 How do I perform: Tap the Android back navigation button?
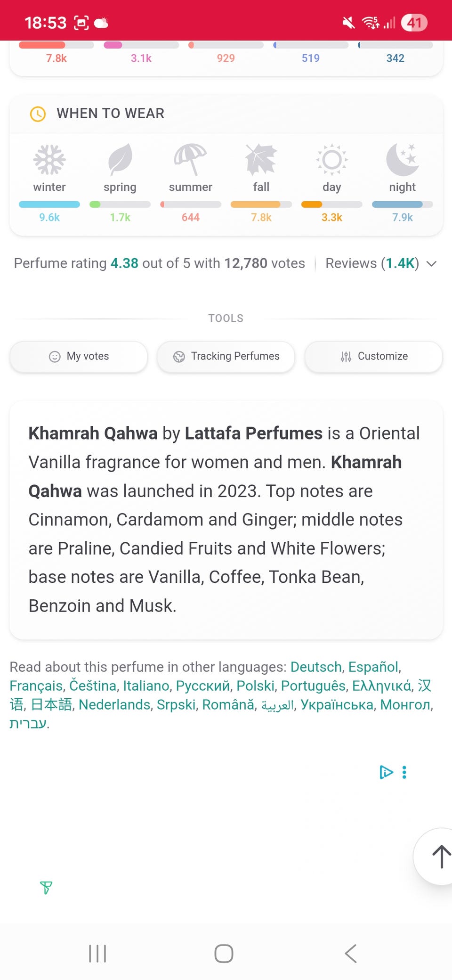click(x=351, y=954)
